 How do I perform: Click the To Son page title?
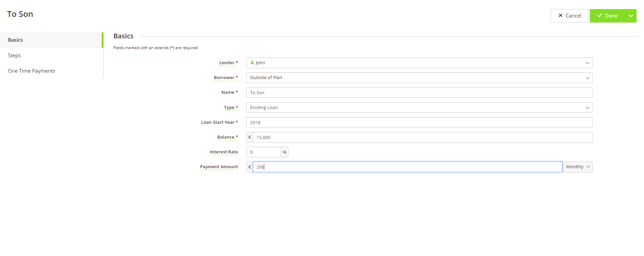(20, 14)
